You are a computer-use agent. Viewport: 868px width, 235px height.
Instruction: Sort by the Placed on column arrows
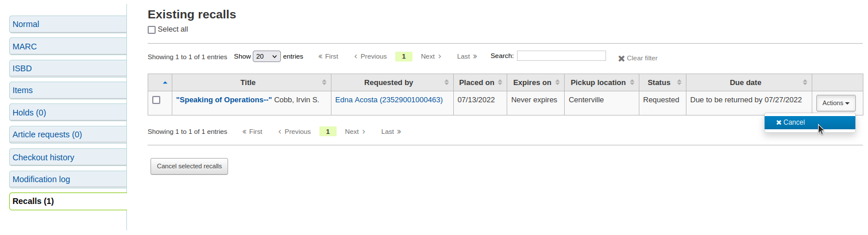click(x=500, y=83)
